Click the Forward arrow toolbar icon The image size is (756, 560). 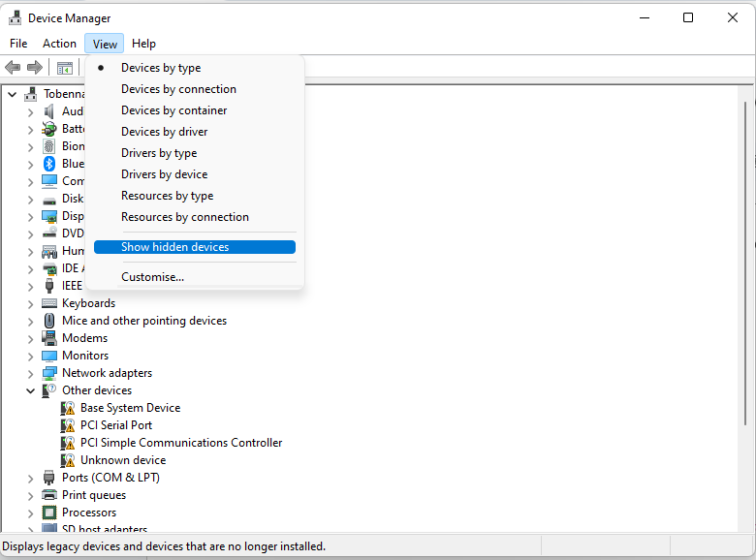point(35,68)
